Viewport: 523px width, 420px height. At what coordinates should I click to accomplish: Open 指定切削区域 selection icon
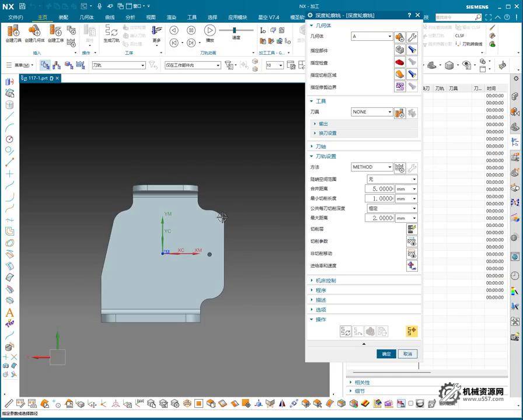[x=400, y=75]
